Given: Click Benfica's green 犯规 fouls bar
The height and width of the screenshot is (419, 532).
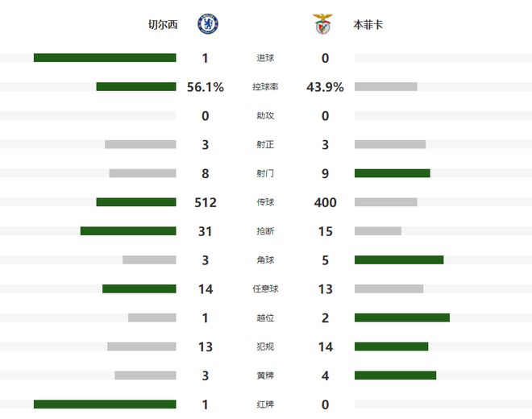Looking at the screenshot, I should [x=391, y=346].
